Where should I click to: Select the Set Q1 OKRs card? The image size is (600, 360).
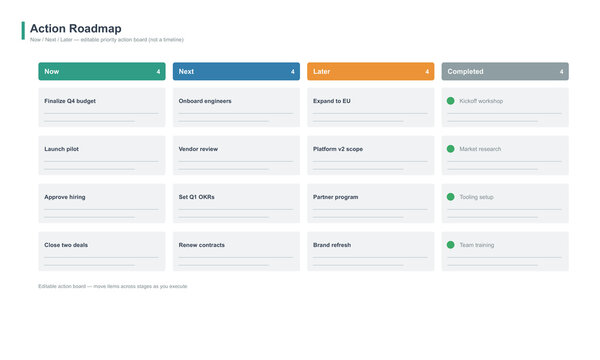236,204
